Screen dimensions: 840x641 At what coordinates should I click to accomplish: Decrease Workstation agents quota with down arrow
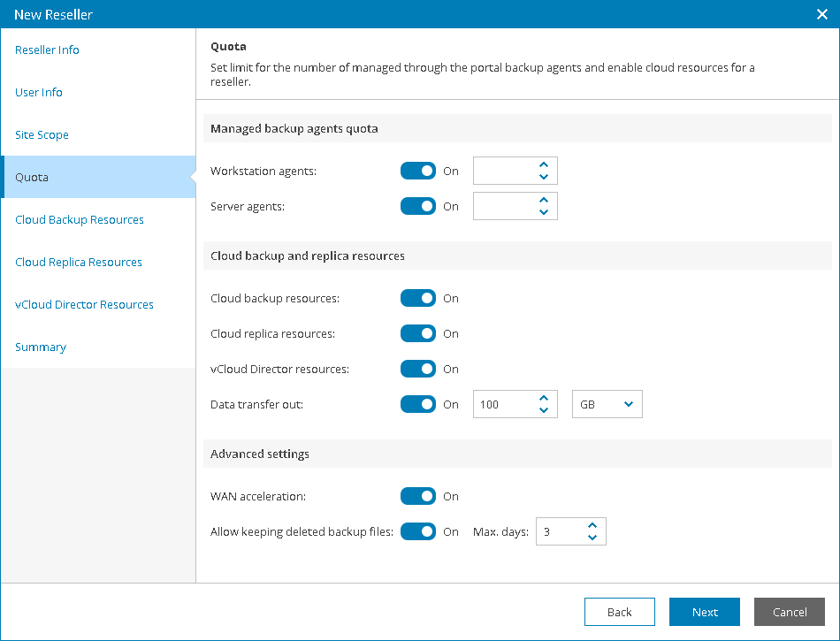[544, 177]
